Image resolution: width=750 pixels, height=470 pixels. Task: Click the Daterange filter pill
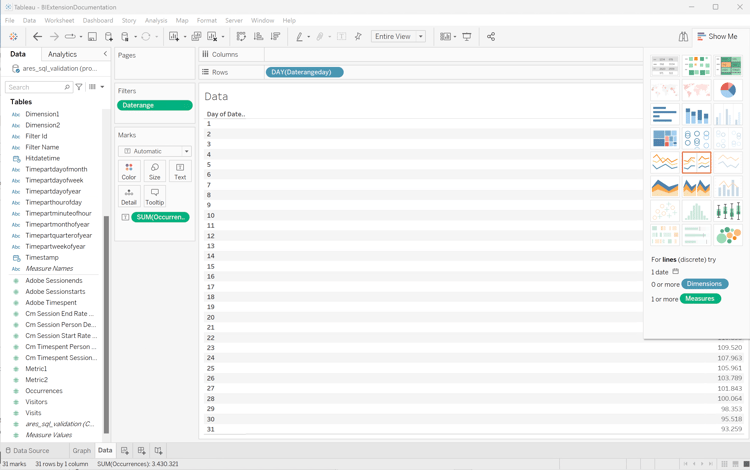click(x=154, y=105)
